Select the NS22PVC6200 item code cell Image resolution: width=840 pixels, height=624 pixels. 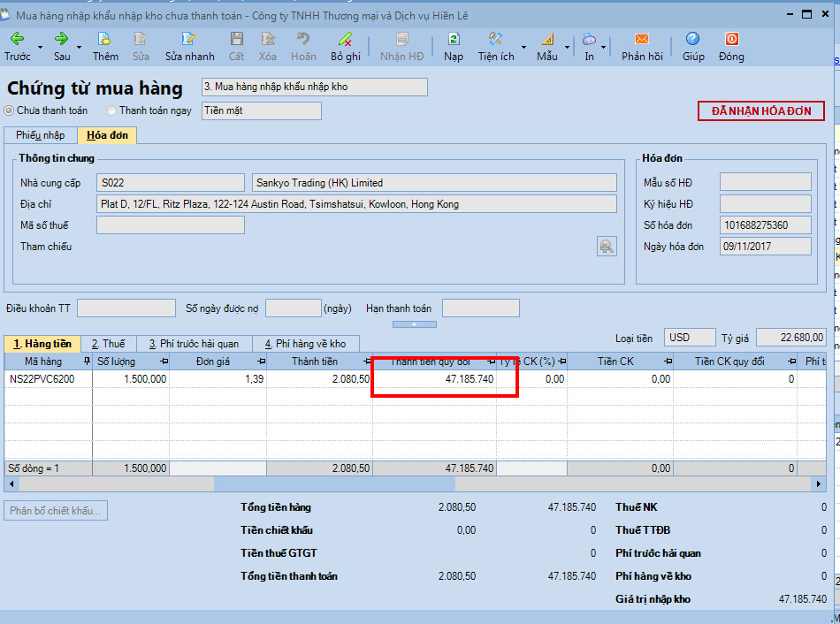pyautogui.click(x=49, y=378)
